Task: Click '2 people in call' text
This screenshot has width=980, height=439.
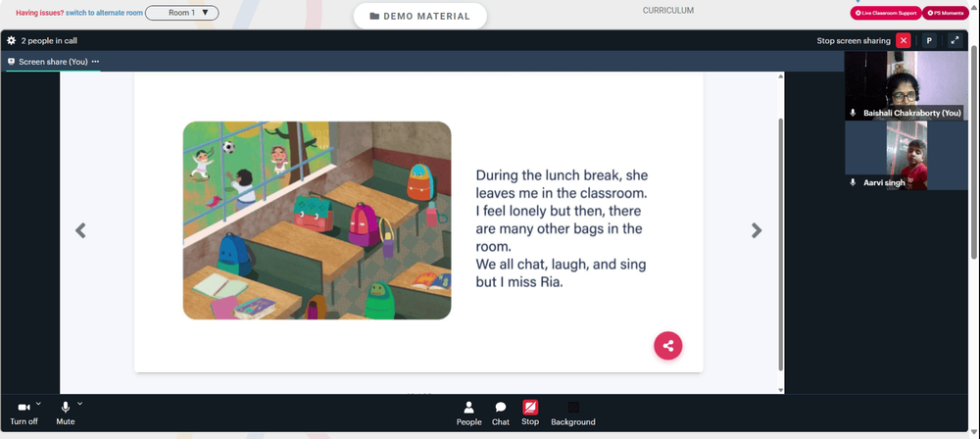Action: click(x=49, y=40)
